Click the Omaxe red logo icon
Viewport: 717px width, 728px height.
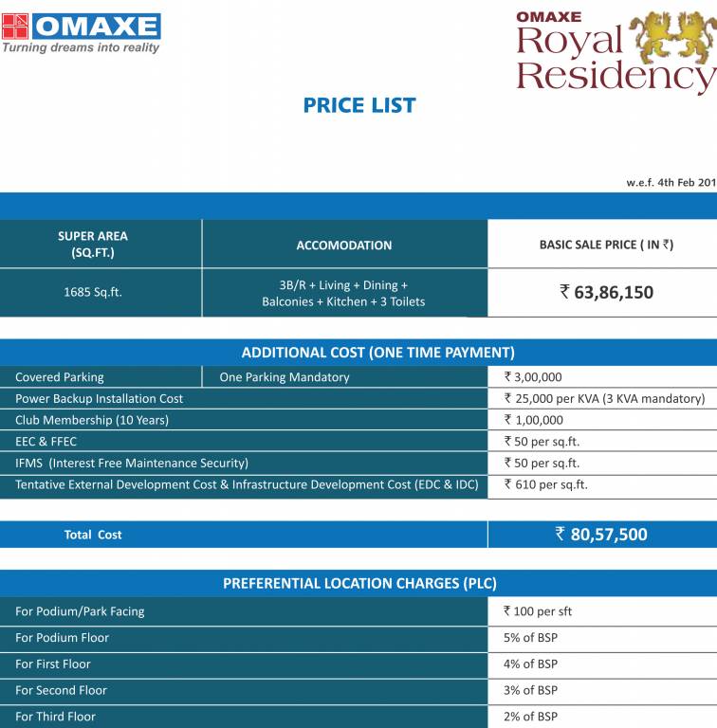pos(15,26)
